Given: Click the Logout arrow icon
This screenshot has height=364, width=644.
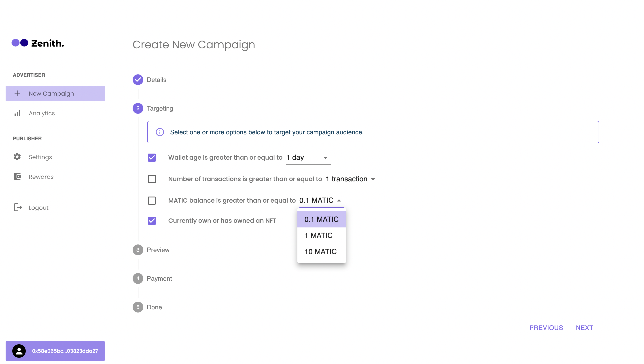Looking at the screenshot, I should (x=18, y=208).
